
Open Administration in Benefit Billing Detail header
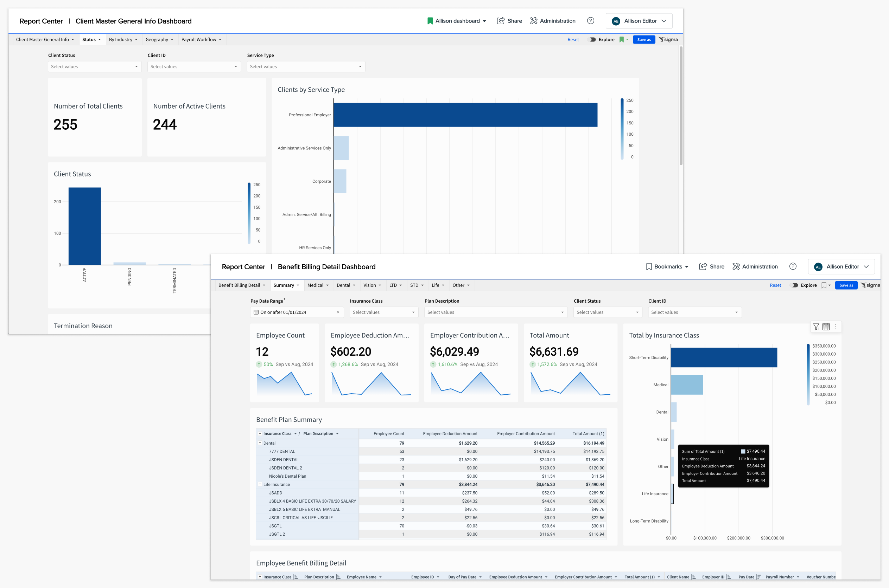[x=755, y=266]
